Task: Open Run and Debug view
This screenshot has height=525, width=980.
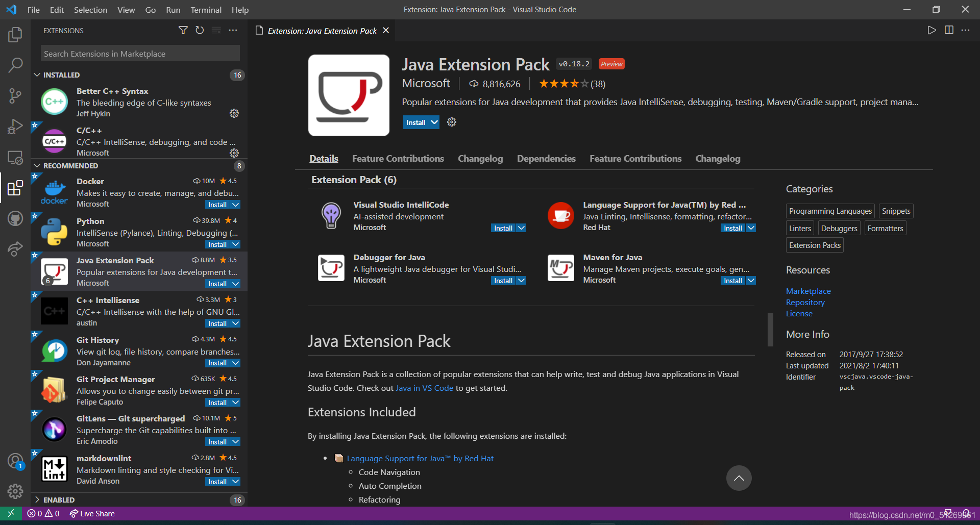Action: (15, 126)
